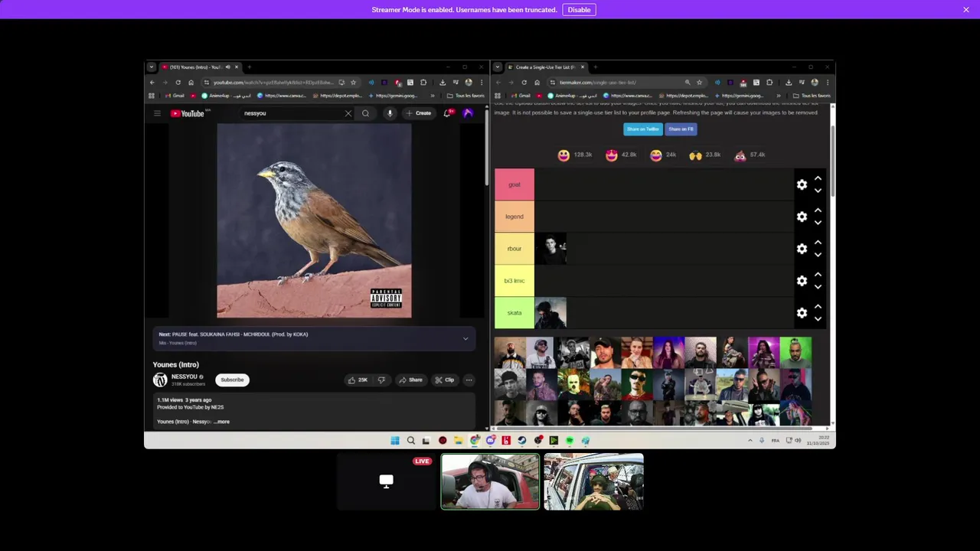The height and width of the screenshot is (551, 980).
Task: Open 'Tous les favoris' folder in YouTube window
Action: pos(465,96)
